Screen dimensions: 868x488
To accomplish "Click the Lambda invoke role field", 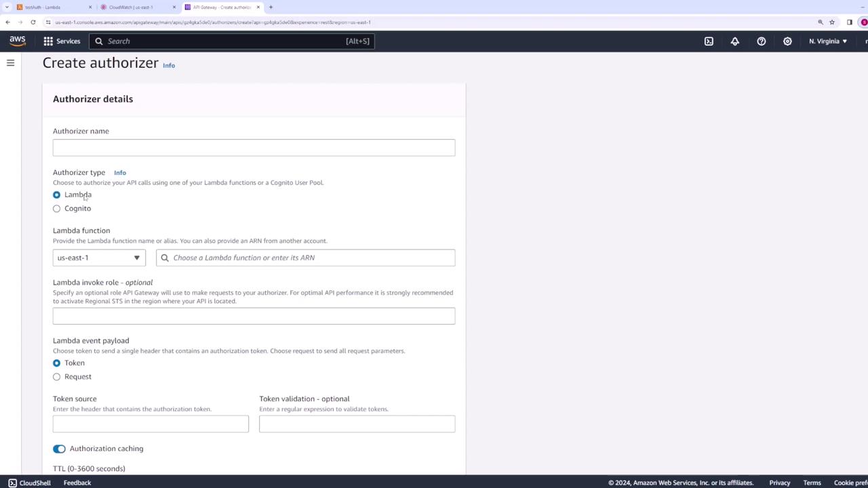I will pos(254,316).
